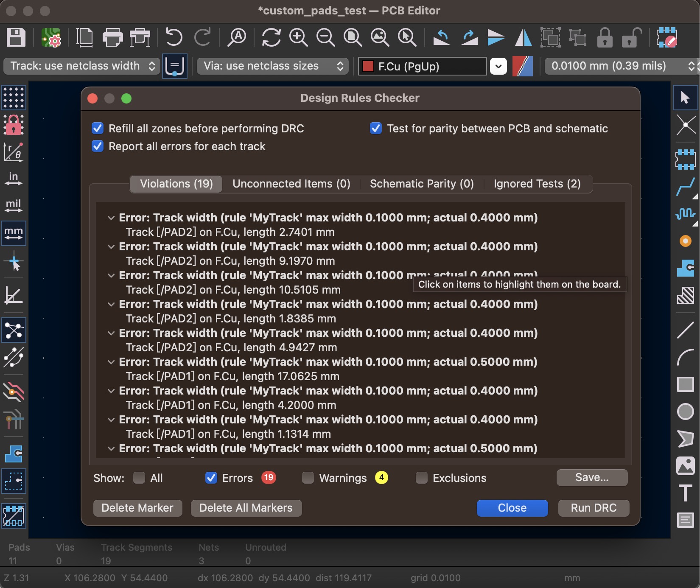Uncheck Test for parity between PCB and schematic
The height and width of the screenshot is (588, 700).
[376, 129]
